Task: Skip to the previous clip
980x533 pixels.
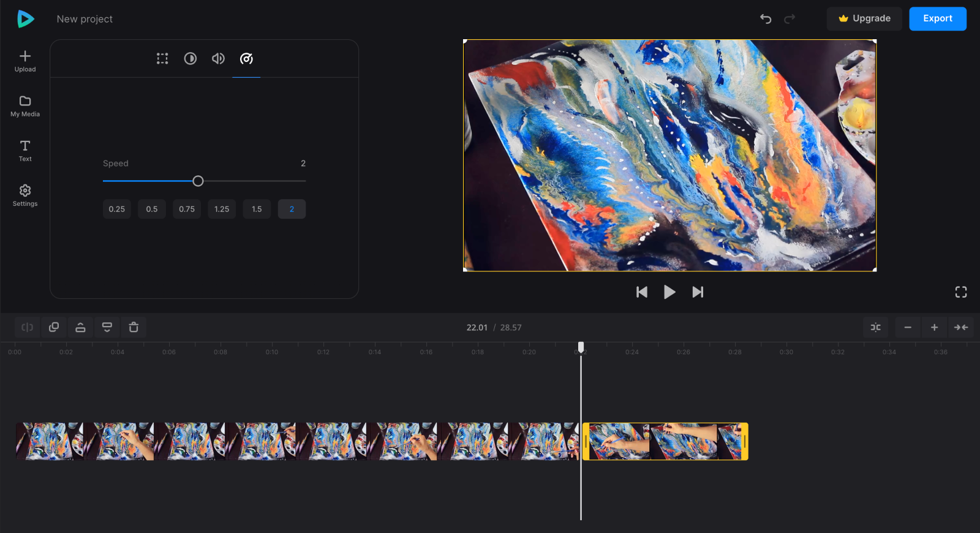Action: [x=642, y=292]
